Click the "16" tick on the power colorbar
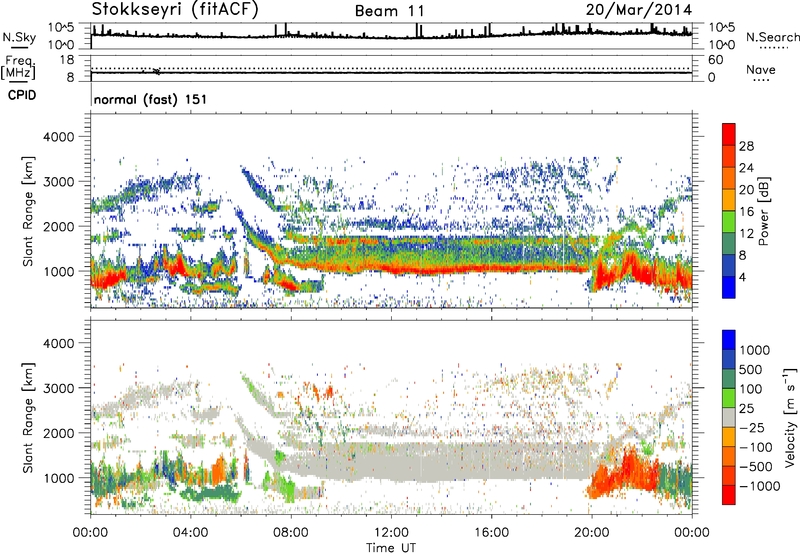 click(x=746, y=212)
